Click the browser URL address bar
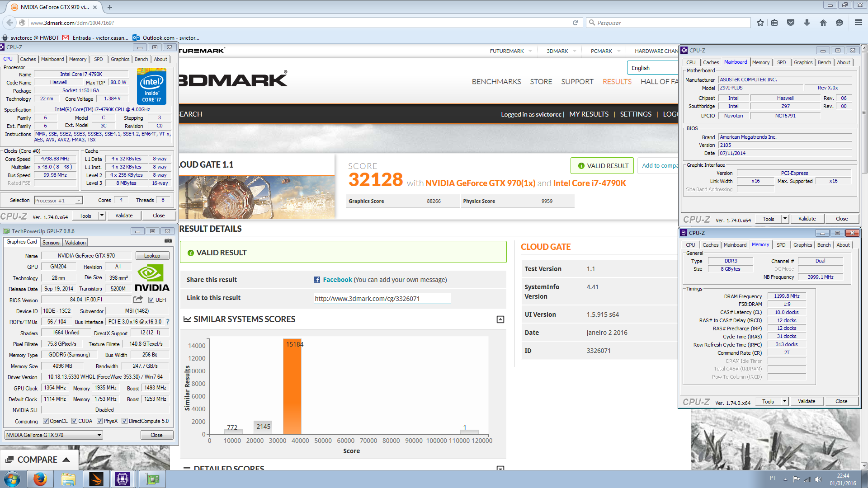Screen dimensions: 868x488 click(x=298, y=23)
